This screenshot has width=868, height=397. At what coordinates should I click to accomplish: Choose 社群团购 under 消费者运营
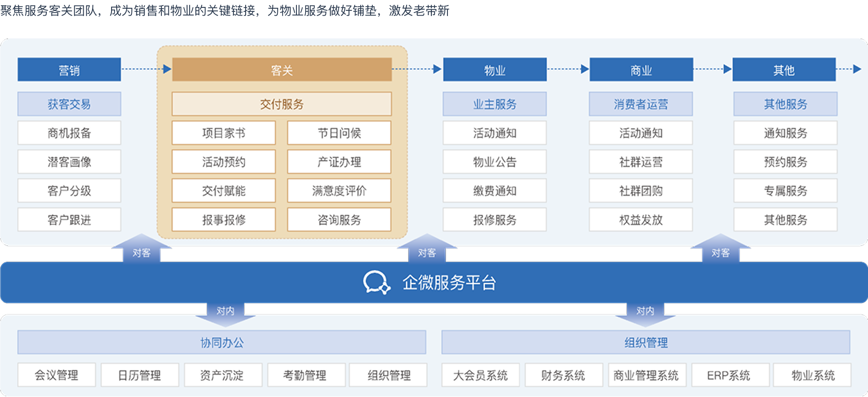coord(641,191)
